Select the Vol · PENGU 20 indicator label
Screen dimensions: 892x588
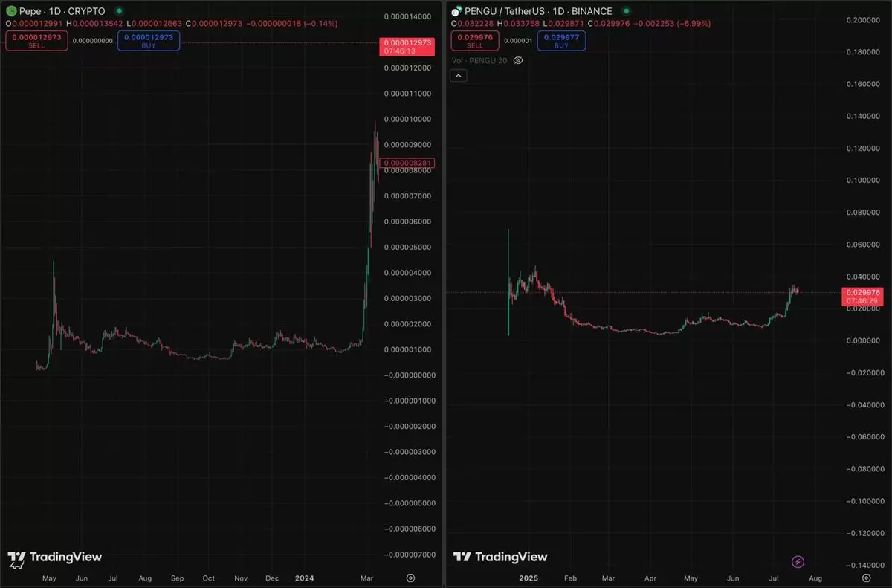(479, 60)
